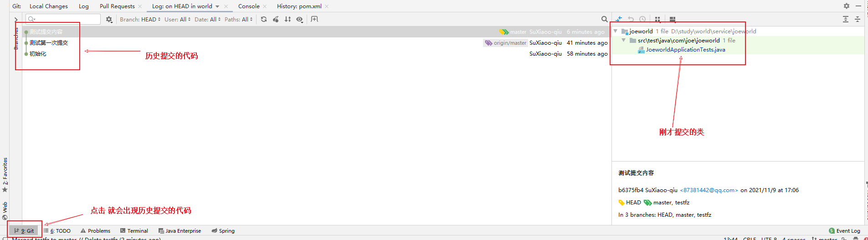Viewport: 868px width, 240px height.
Task: Click the origin/master branch label
Action: click(x=505, y=43)
